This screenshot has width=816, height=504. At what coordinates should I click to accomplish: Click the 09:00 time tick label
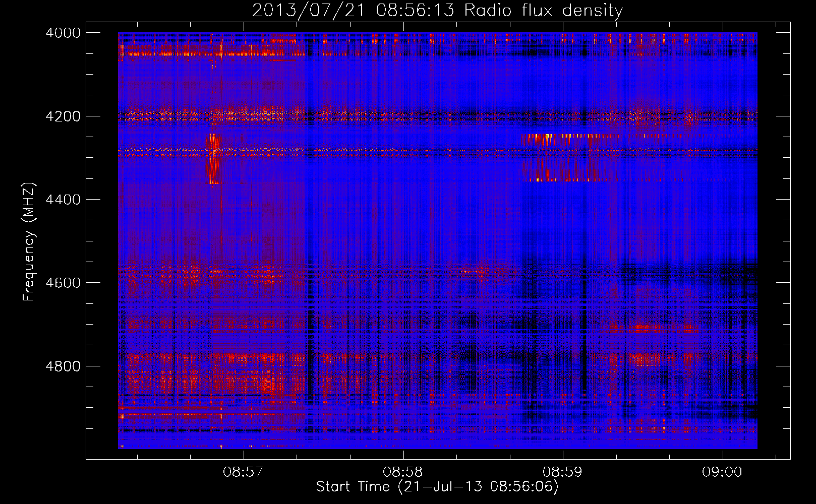[x=722, y=472]
